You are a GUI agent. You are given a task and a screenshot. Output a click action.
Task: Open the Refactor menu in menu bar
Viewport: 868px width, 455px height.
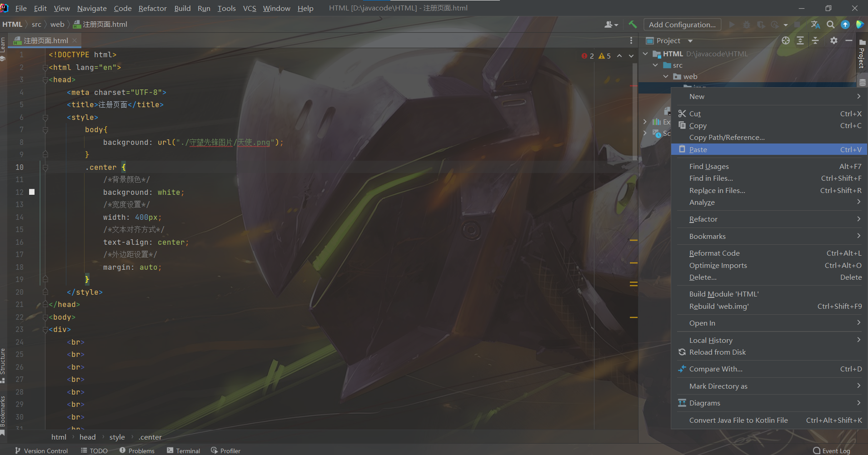[x=153, y=8]
